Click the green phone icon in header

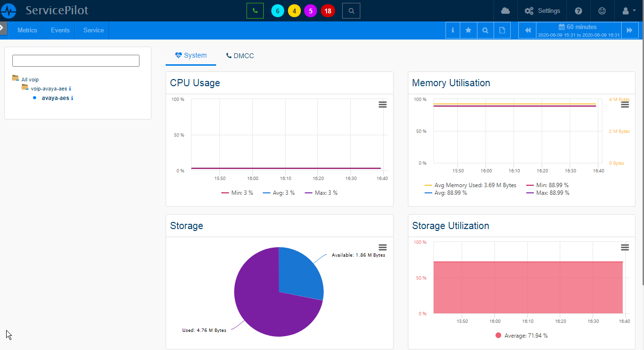click(x=255, y=10)
